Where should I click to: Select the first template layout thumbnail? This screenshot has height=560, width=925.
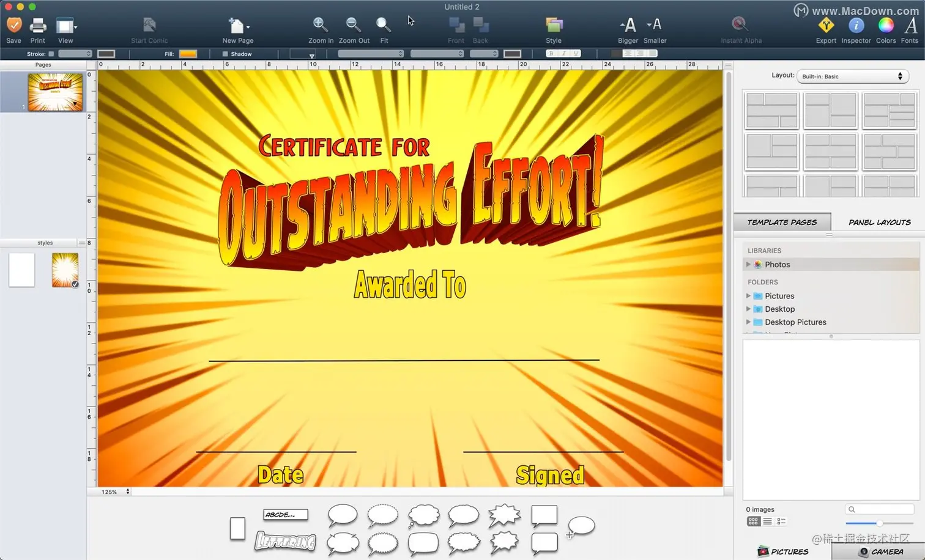[x=771, y=109]
